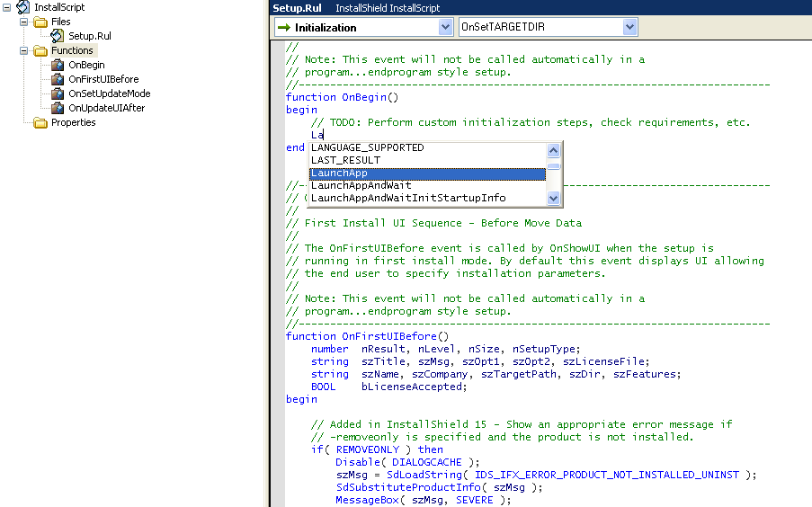
Task: Click the Setup.Rul file icon
Action: point(58,36)
